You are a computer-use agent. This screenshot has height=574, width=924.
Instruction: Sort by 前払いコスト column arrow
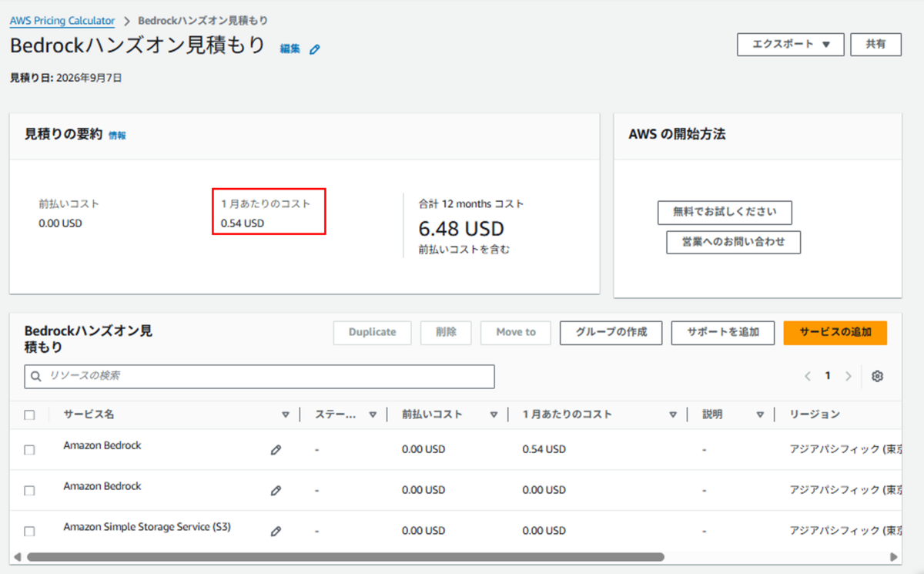494,415
